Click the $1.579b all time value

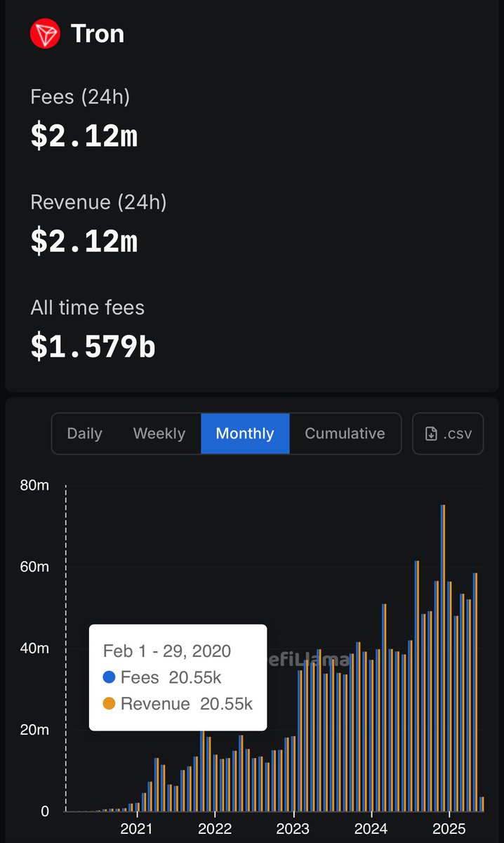93,346
